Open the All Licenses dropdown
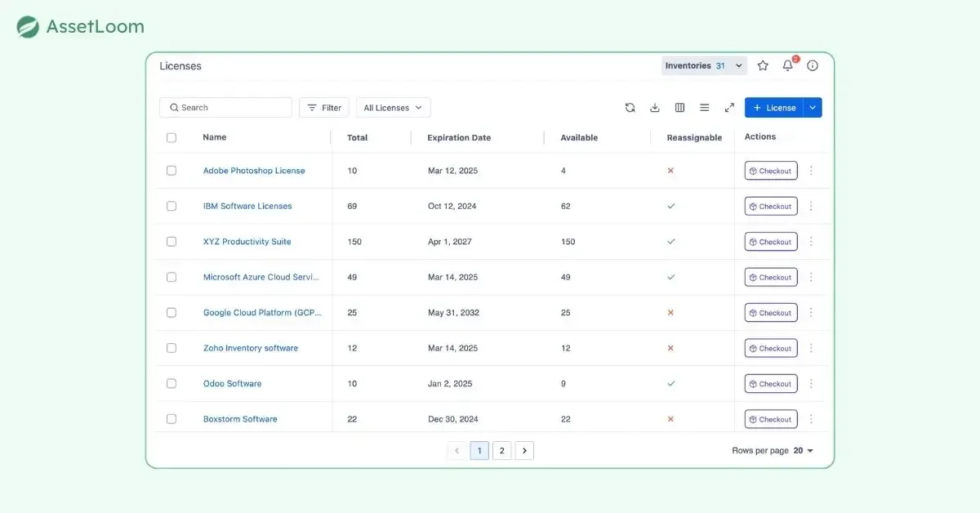 point(394,108)
